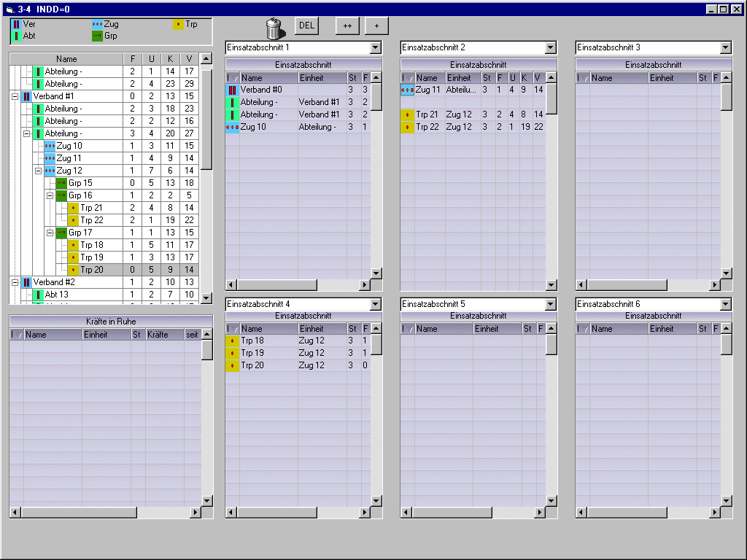Click the Zug 10 icon in Einsatzabschnitt 1
Screen dimensions: 747x560
tap(232, 127)
